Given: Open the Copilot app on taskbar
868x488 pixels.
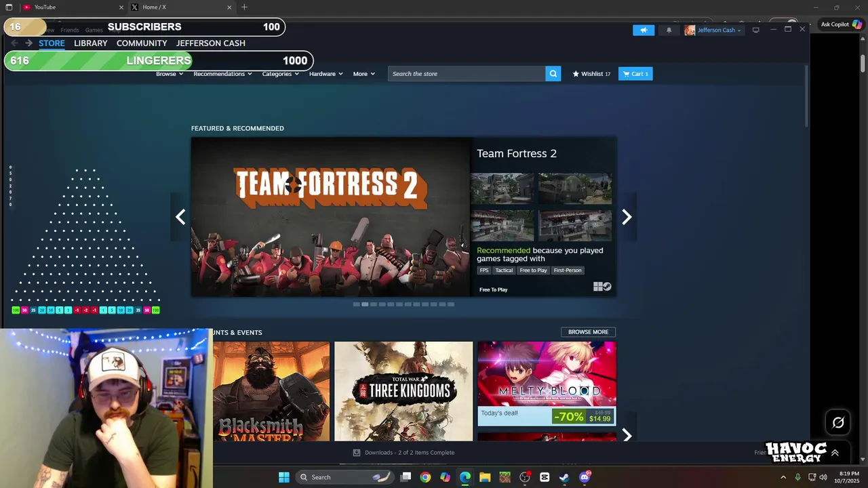Looking at the screenshot, I should (x=445, y=477).
